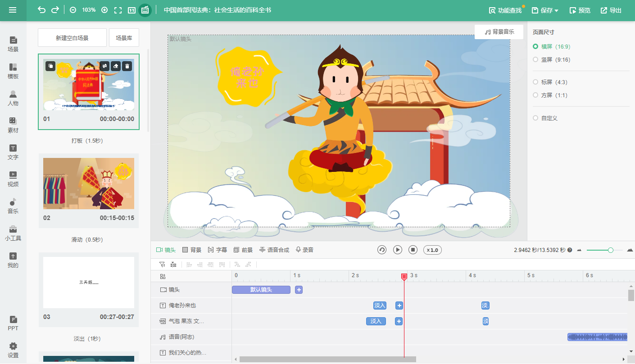The width and height of the screenshot is (635, 364).
Task: Switch to 背景 background tab
Action: pos(191,250)
